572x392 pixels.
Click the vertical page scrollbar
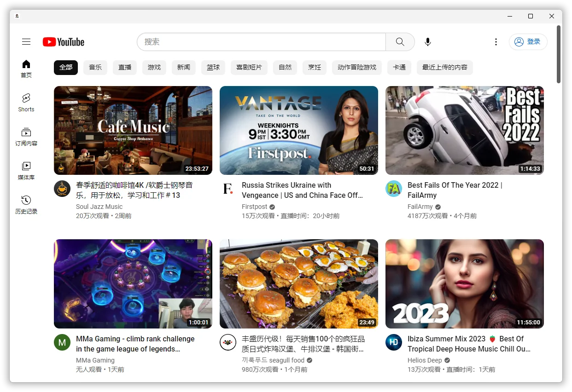(559, 54)
